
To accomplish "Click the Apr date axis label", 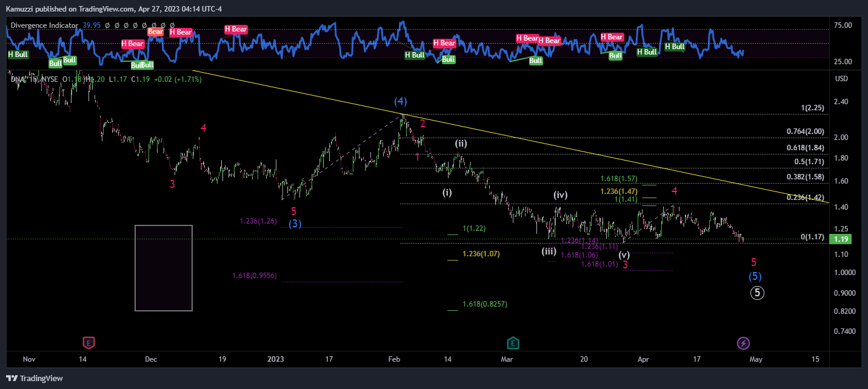I will pyautogui.click(x=644, y=359).
